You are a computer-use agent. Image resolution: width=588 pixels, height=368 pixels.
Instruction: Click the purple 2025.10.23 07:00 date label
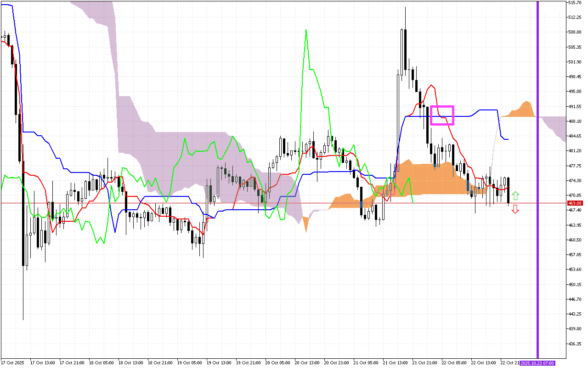coord(537,363)
